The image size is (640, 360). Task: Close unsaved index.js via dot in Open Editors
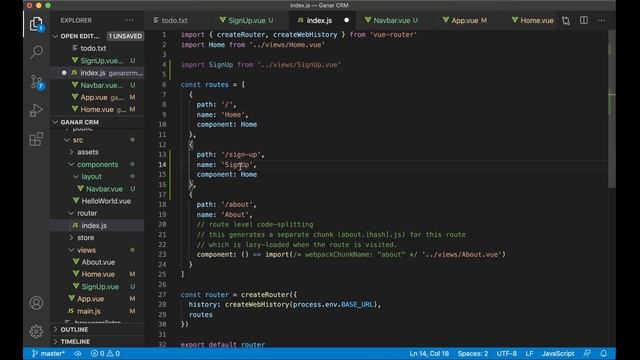pos(64,73)
